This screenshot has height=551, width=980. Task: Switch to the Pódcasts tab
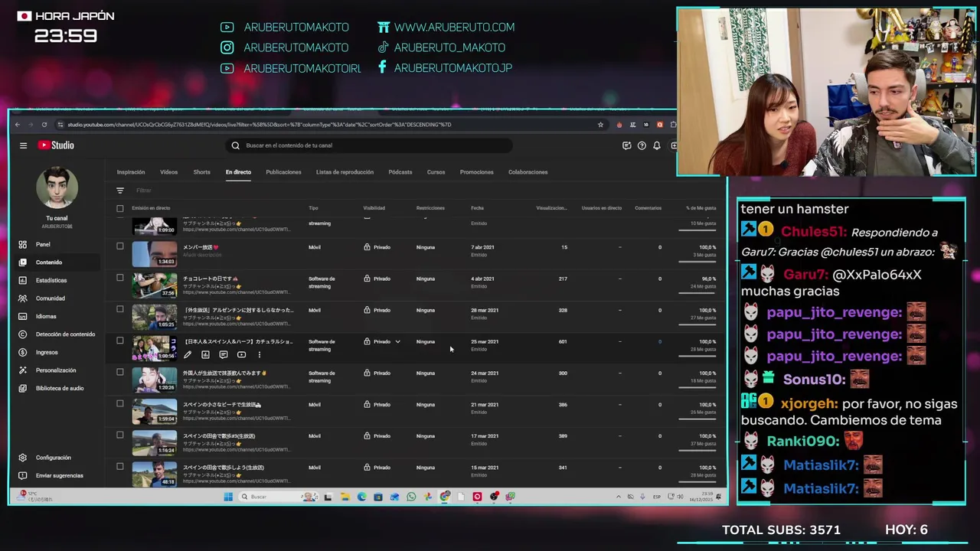click(400, 172)
